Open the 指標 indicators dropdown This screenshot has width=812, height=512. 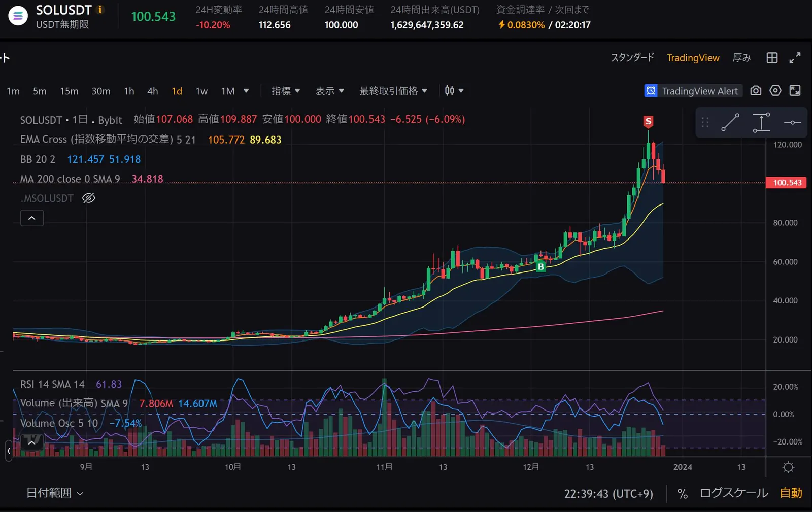click(286, 91)
